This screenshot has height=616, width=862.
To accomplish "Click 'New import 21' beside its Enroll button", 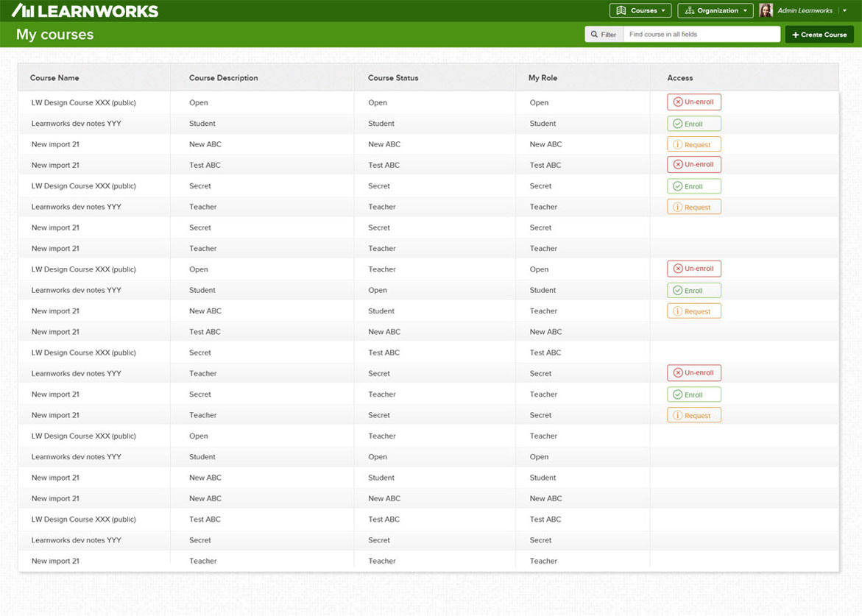I will pos(55,394).
